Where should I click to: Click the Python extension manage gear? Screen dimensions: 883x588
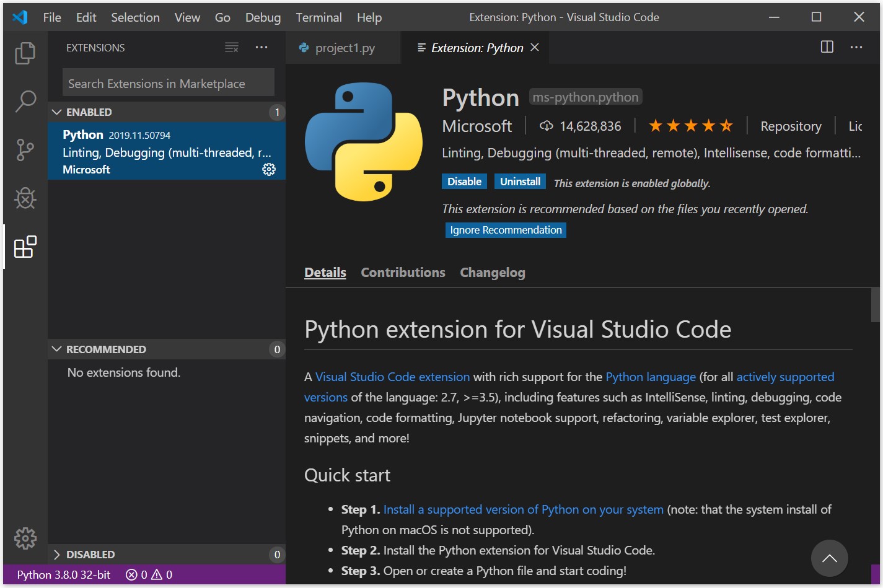[x=269, y=169]
